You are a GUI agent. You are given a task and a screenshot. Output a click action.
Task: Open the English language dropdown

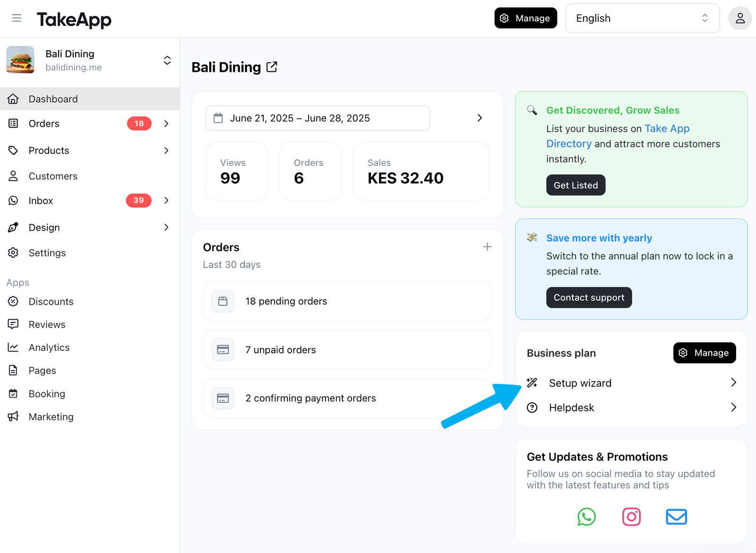click(x=643, y=18)
